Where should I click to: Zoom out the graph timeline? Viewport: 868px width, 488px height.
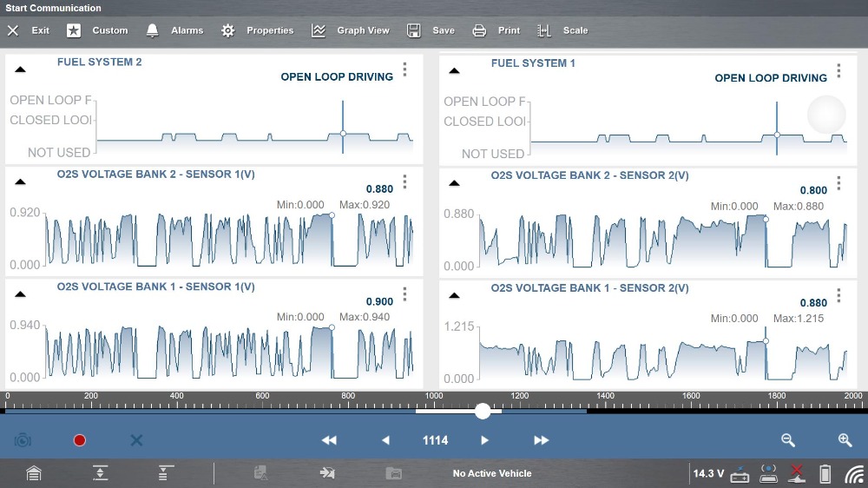788,440
